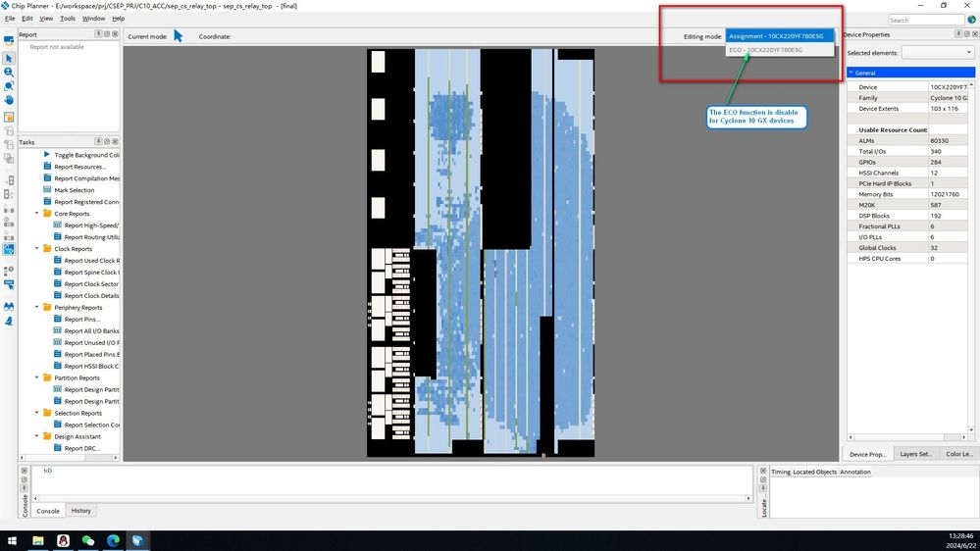Switch to the Timing tab
This screenshot has width=980, height=551.
(781, 472)
